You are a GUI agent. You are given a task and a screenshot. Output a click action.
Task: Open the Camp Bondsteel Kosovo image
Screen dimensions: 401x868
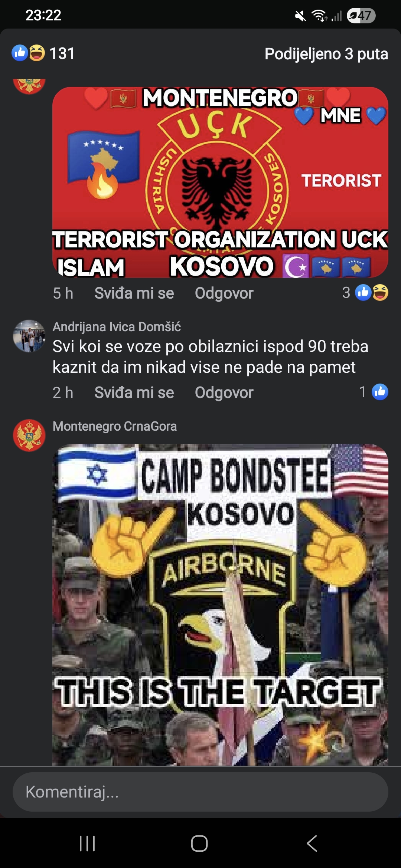(x=220, y=605)
